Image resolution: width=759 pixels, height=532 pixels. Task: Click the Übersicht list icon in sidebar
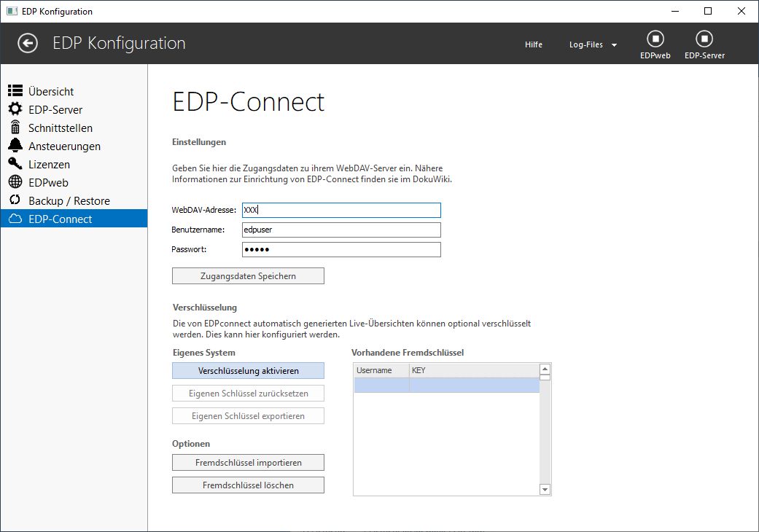click(15, 90)
